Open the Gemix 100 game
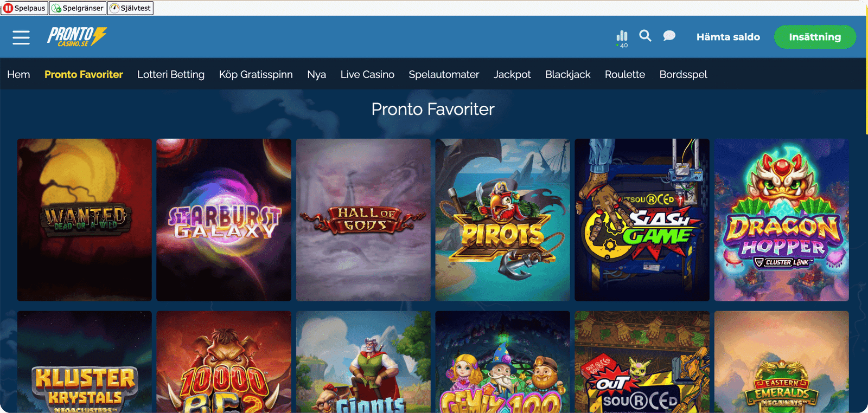The width and height of the screenshot is (868, 413). (503, 362)
